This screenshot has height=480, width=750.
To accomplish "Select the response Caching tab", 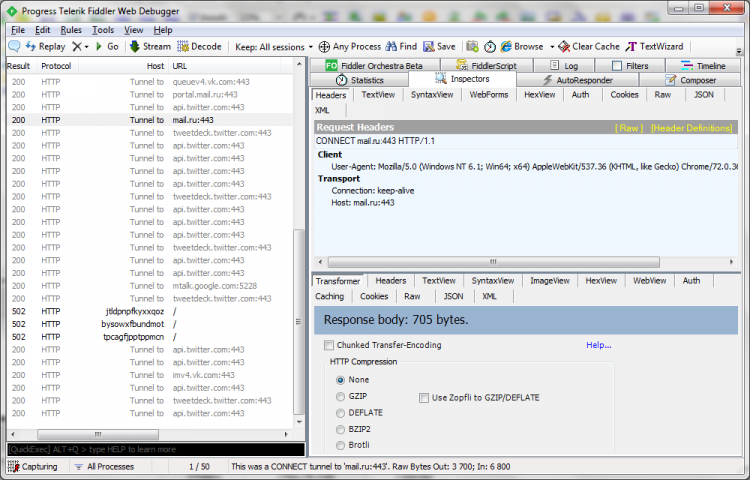I will tap(329, 296).
